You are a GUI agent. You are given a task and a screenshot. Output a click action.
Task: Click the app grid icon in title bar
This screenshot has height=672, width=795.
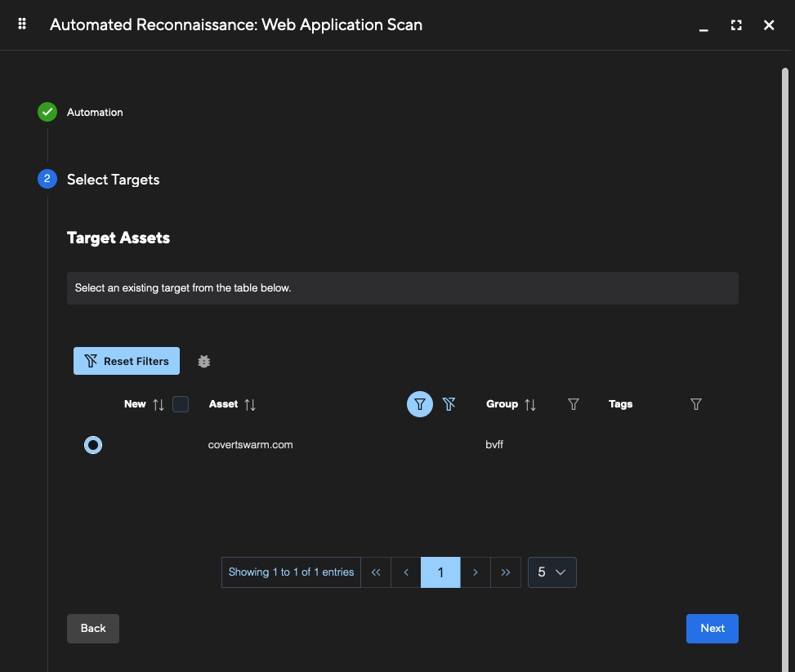pyautogui.click(x=21, y=24)
